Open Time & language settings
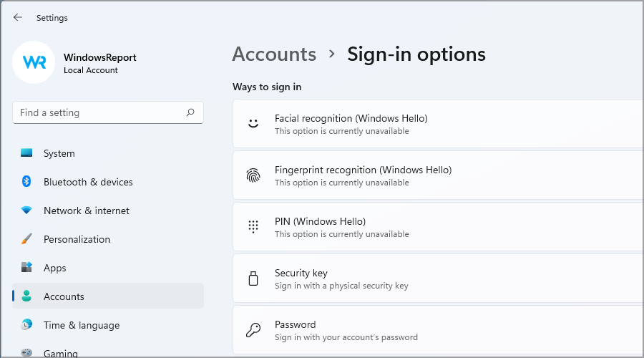644x358 pixels. [x=108, y=325]
